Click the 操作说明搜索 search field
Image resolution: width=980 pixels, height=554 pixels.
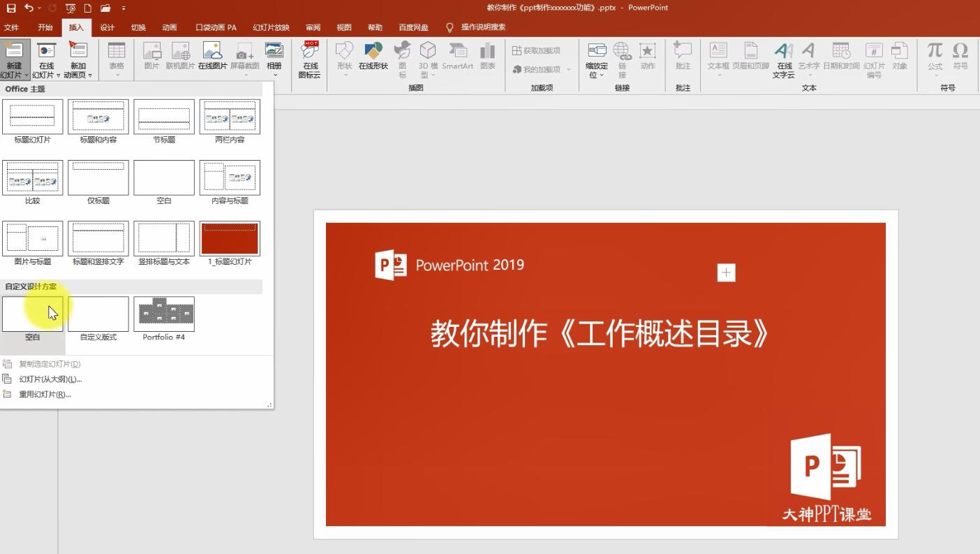pyautogui.click(x=482, y=28)
